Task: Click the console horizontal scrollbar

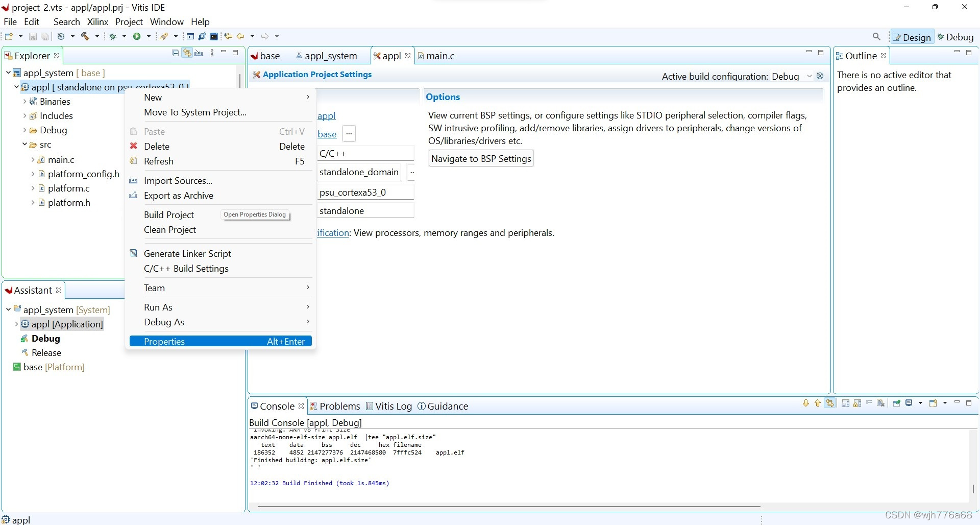Action: [509, 507]
